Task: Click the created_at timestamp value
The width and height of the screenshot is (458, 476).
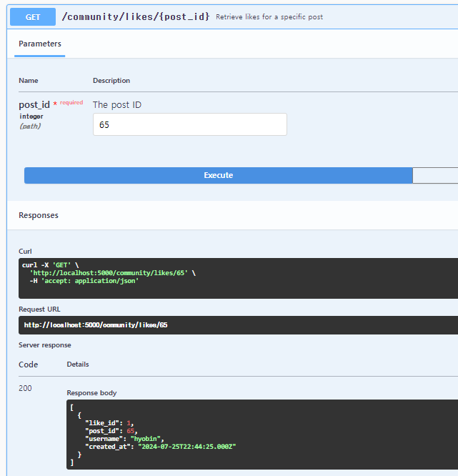Action: pyautogui.click(x=187, y=447)
